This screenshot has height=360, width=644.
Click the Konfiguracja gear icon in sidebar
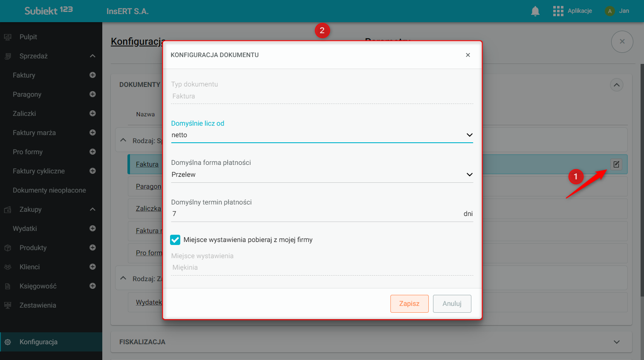8,342
